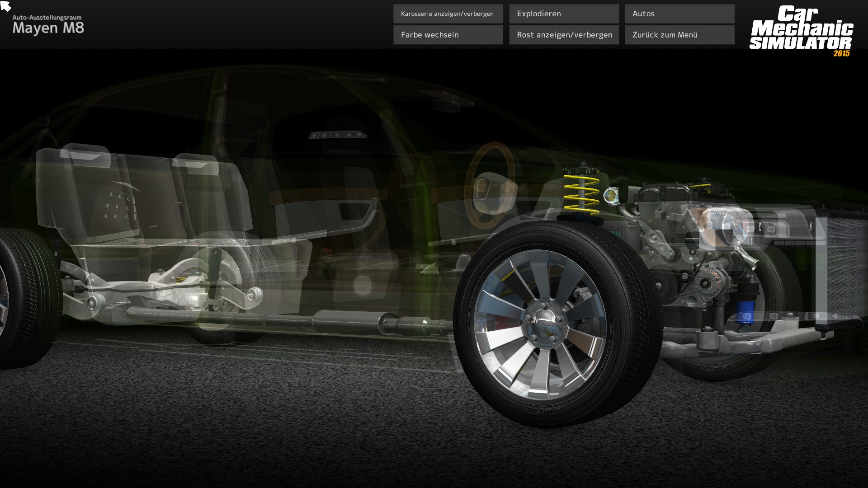The height and width of the screenshot is (488, 868).
Task: Return via Zurück zum Menü
Action: (x=679, y=35)
